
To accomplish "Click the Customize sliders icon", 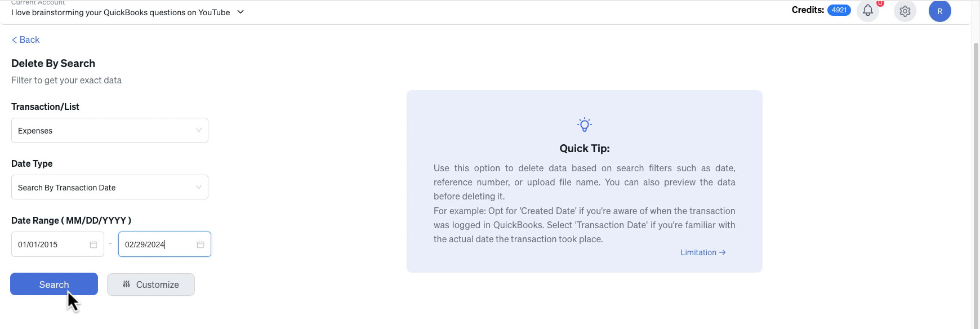I will click(x=127, y=284).
